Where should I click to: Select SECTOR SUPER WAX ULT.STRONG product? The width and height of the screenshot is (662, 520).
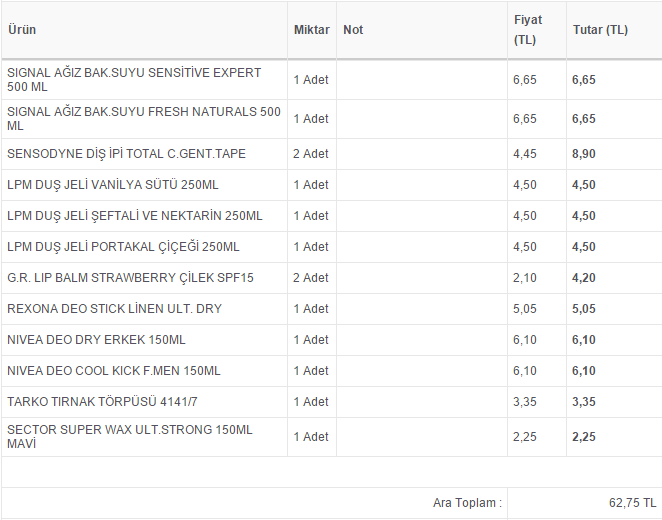[x=130, y=436]
